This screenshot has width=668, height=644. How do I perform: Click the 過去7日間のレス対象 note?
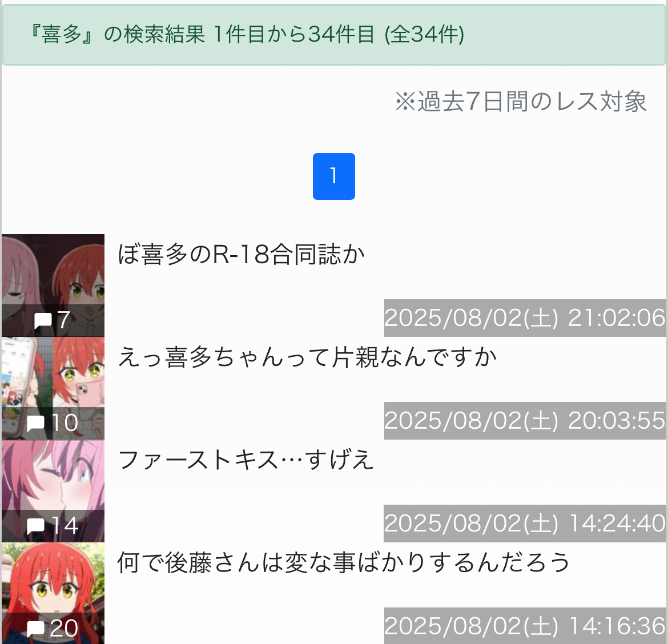pyautogui.click(x=521, y=102)
